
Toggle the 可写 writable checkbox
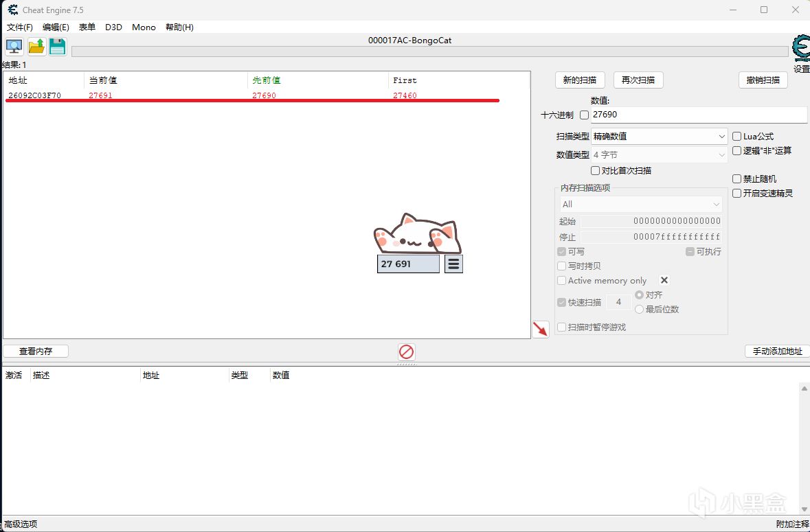pos(561,252)
